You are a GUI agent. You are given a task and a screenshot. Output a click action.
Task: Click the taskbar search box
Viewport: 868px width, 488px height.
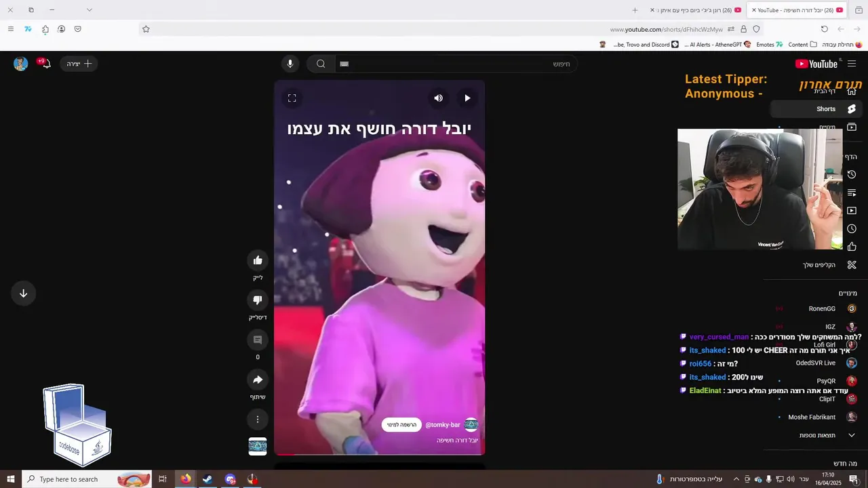(x=87, y=479)
